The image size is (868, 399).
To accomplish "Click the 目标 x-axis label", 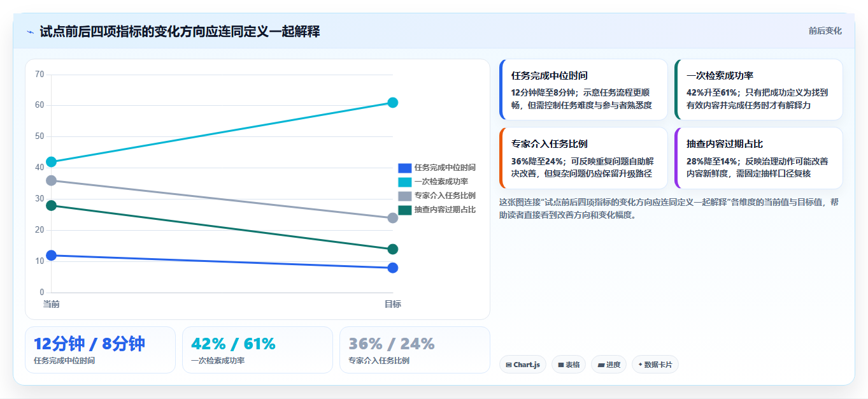I will 393,304.
